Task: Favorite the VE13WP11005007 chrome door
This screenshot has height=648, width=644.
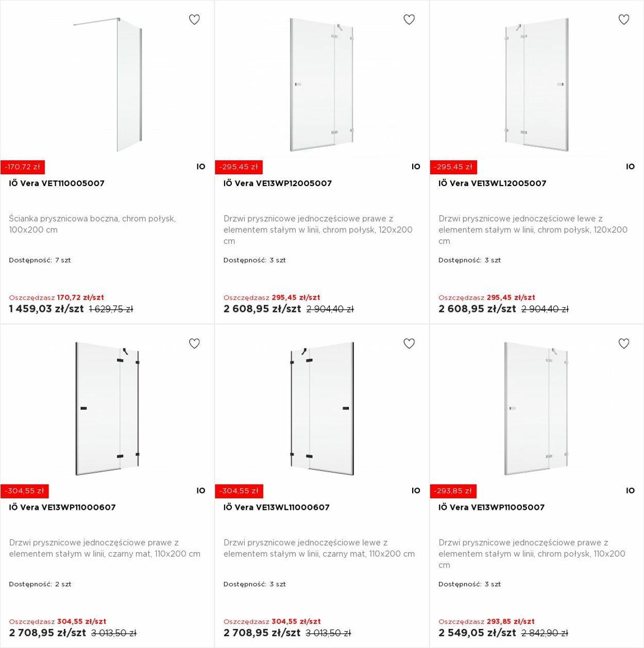Action: click(624, 343)
